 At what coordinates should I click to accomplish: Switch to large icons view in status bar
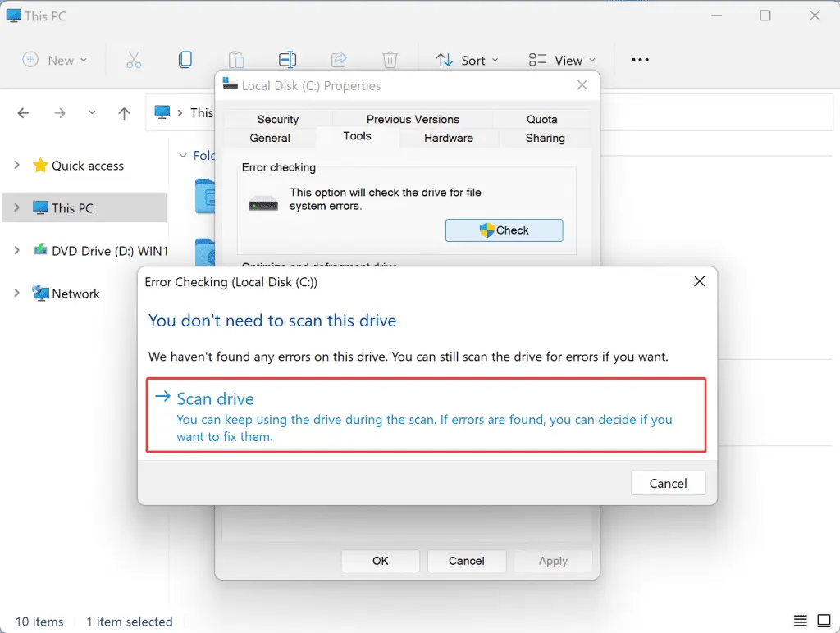click(824, 621)
